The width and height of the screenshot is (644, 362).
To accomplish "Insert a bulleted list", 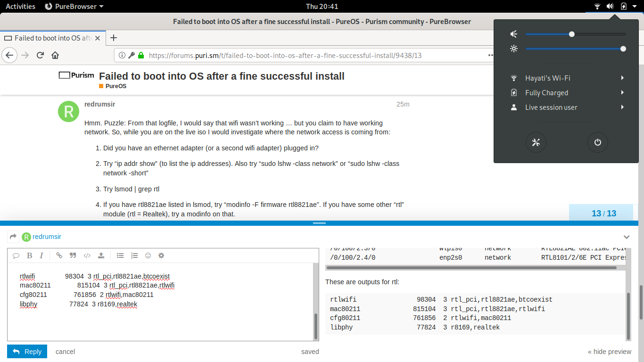I will click(120, 255).
